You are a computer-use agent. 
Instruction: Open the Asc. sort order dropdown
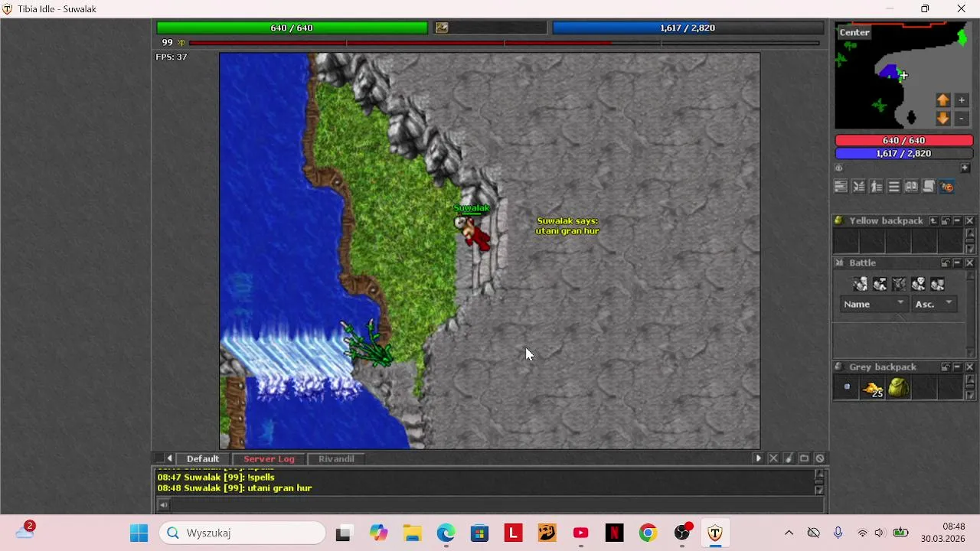[934, 304]
